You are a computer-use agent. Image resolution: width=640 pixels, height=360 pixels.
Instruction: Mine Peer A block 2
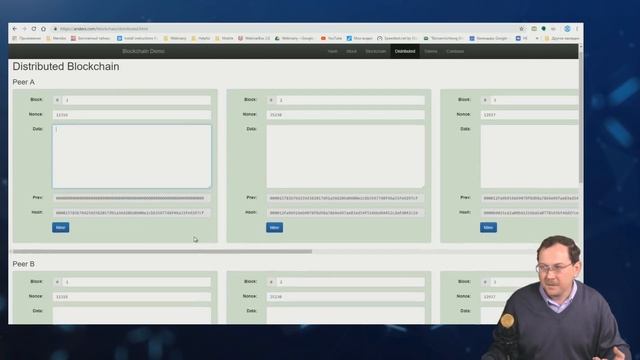point(275,227)
